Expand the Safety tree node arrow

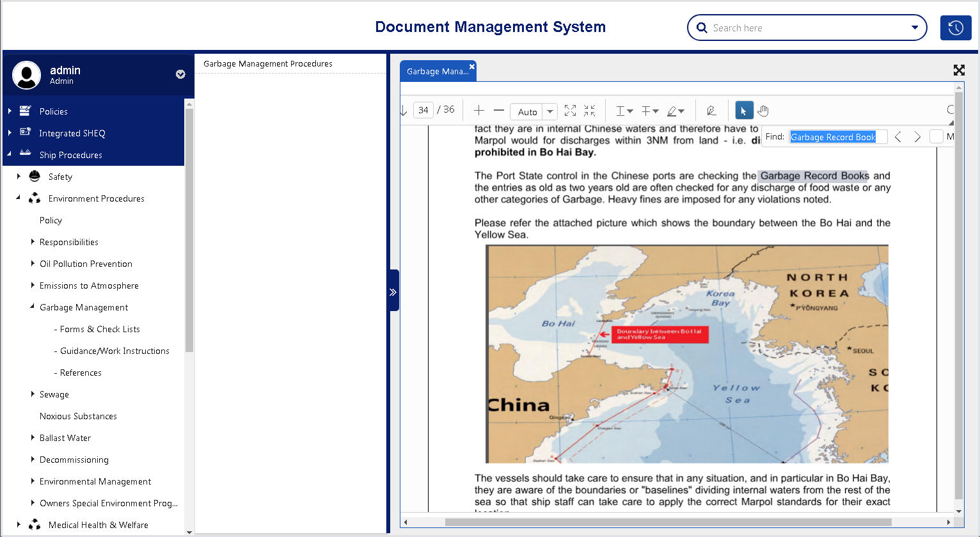pos(19,176)
